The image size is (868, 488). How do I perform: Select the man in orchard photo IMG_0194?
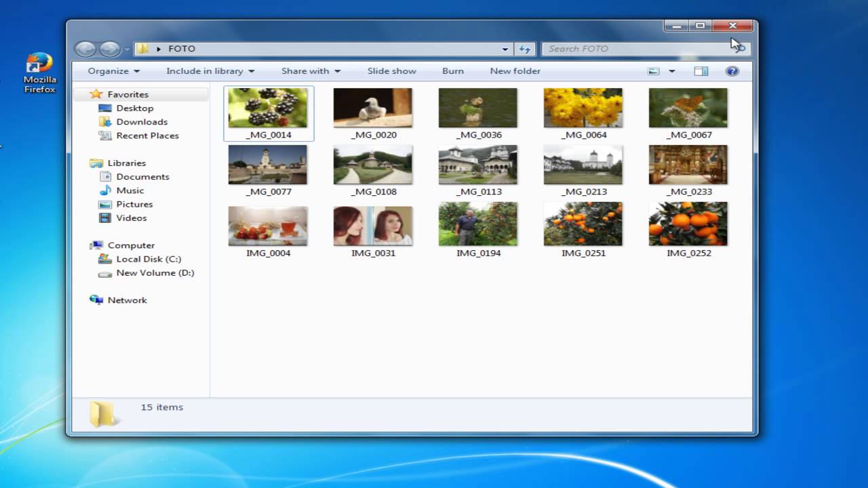pyautogui.click(x=478, y=224)
